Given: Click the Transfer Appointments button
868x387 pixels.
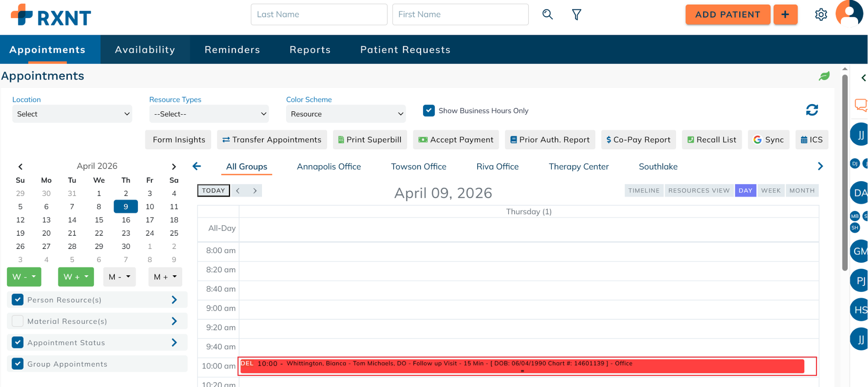Looking at the screenshot, I should click(272, 140).
